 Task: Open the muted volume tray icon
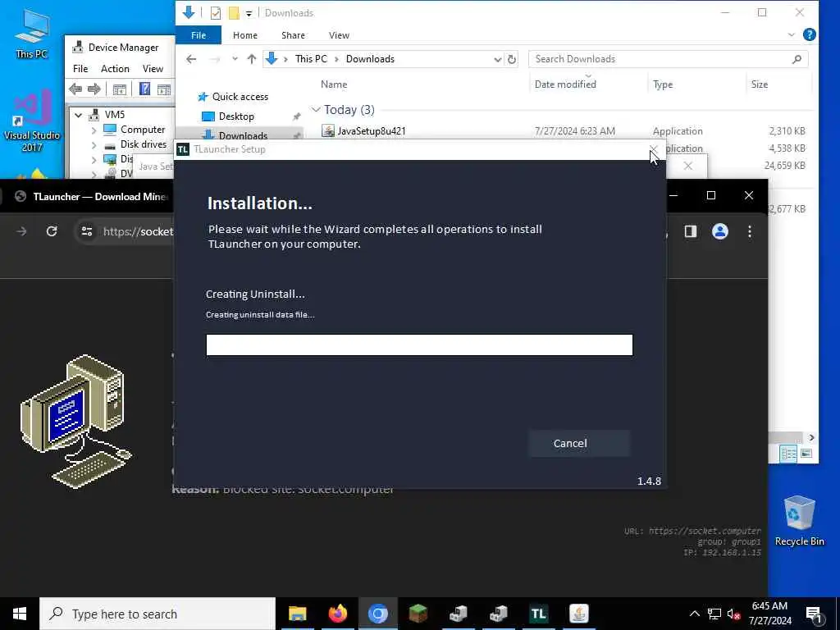click(x=734, y=614)
